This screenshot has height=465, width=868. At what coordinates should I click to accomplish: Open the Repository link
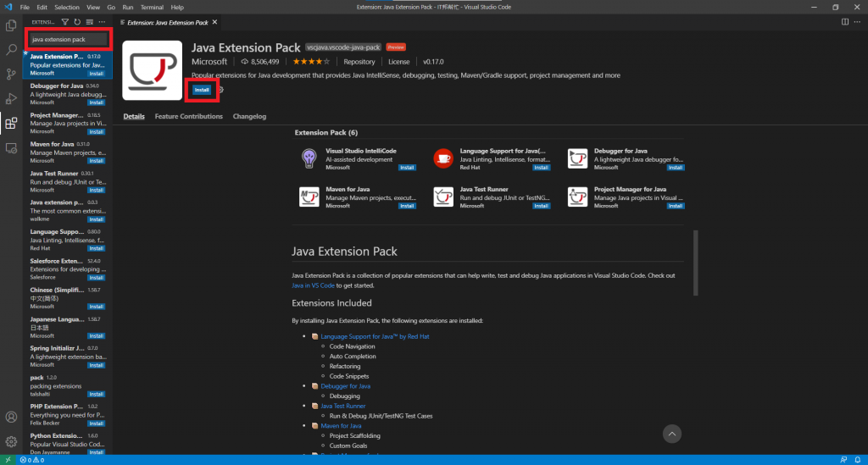coord(359,62)
